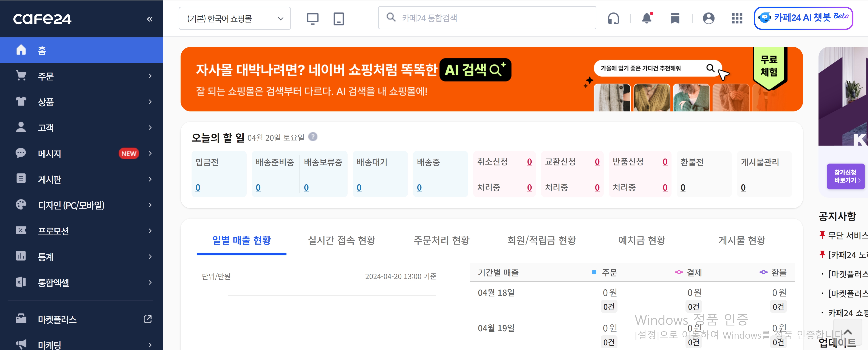Screen dimensions: 868x350
Task: Expand the 프로모션 menu chevron
Action: [150, 231]
